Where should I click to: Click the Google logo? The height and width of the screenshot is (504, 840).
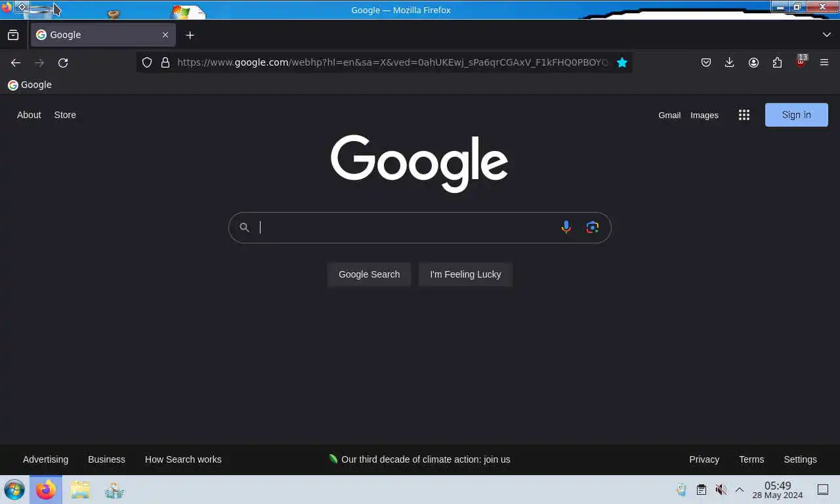click(x=419, y=163)
